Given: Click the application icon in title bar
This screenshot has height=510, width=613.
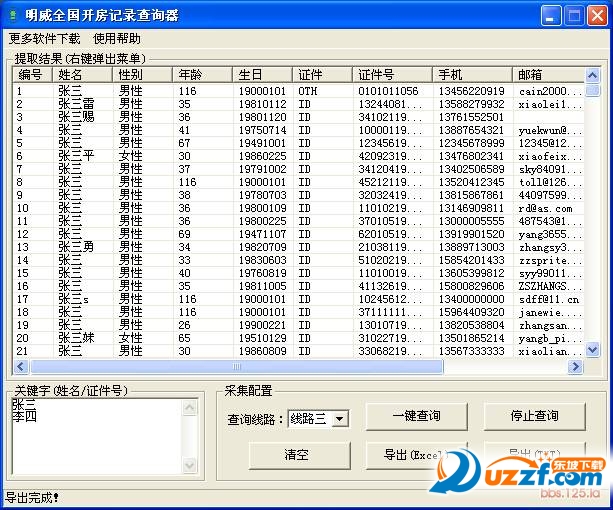Looking at the screenshot, I should tap(13, 15).
